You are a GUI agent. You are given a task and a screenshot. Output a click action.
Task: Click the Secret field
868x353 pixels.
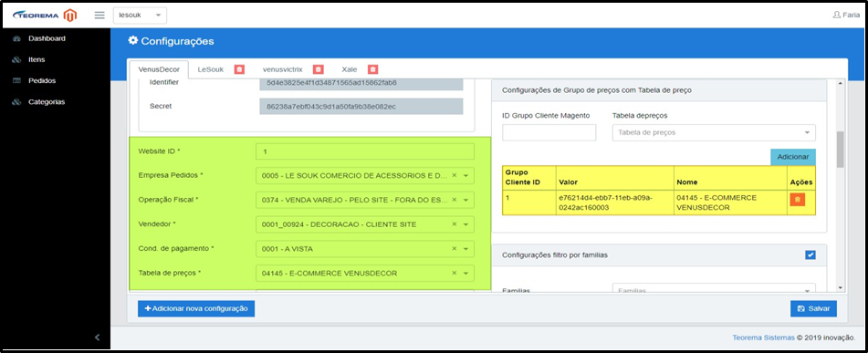tap(361, 106)
